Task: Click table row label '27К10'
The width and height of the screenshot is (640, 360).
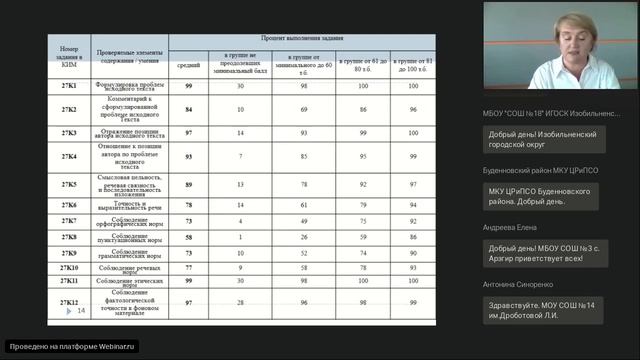Action: pyautogui.click(x=69, y=268)
